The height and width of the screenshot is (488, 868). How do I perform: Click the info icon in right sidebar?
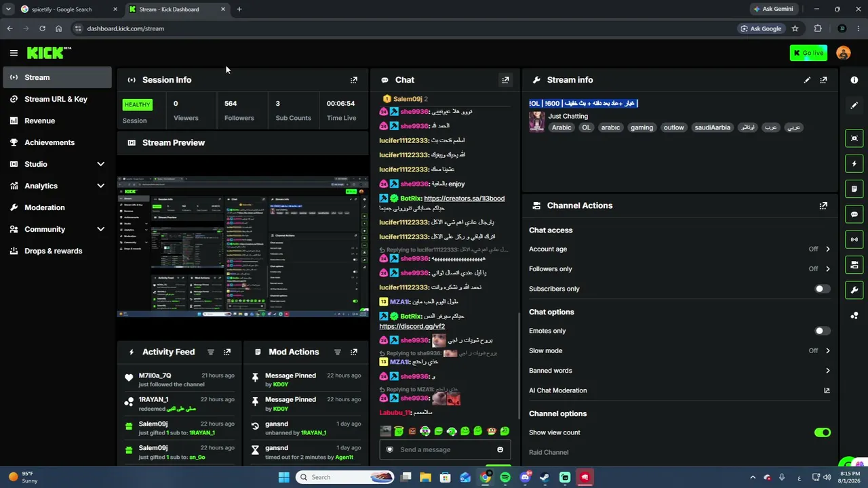pyautogui.click(x=854, y=80)
